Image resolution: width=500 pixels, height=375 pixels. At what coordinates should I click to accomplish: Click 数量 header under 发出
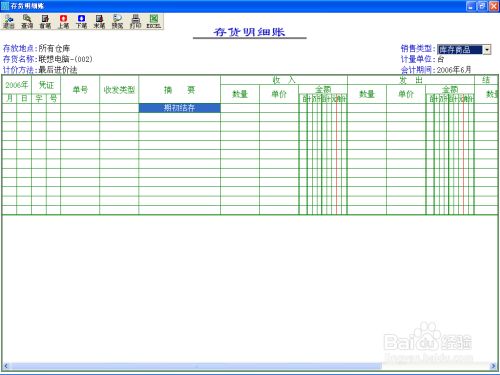[x=367, y=94]
